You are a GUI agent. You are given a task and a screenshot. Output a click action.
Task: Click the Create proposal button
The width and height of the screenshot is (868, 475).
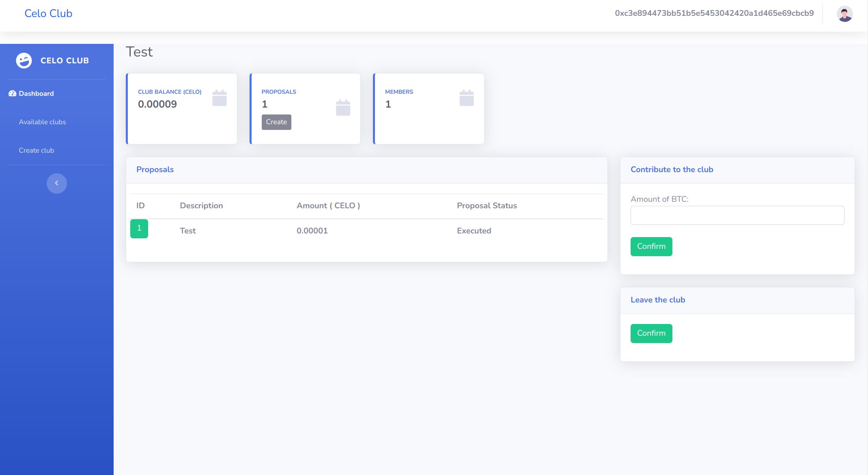(x=276, y=122)
